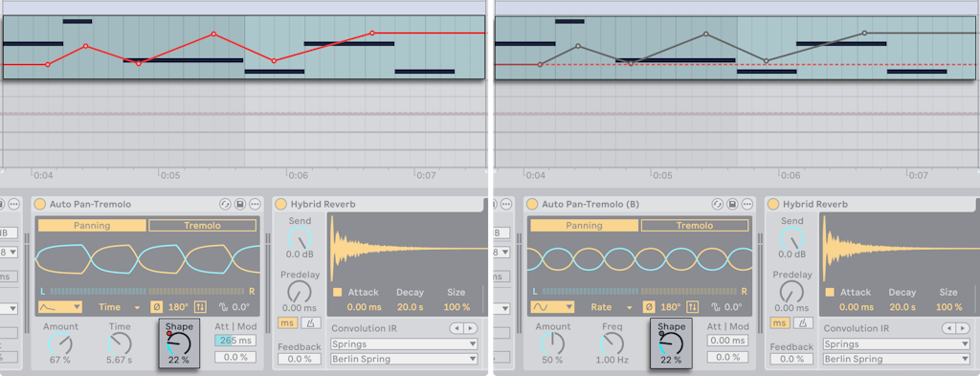Click next Convolution IR arrow beside Auto Pan-Tremolo
Screen dimensions: 980x376
pos(470,328)
